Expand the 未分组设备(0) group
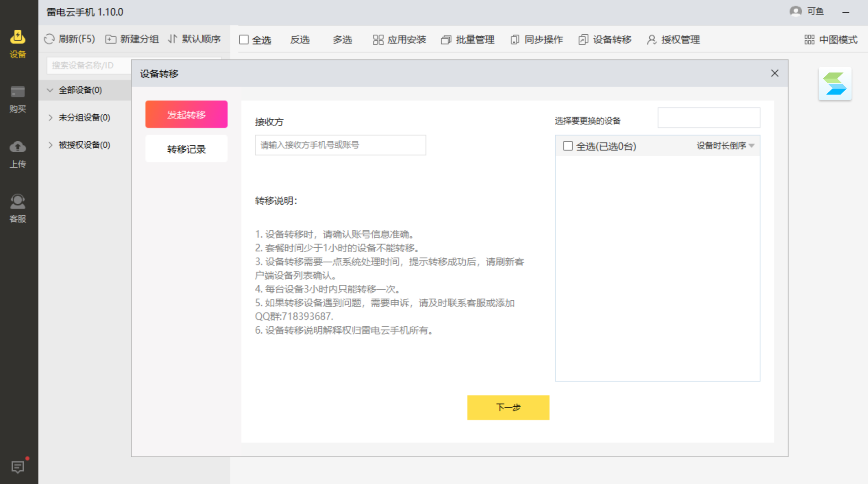 [50, 117]
